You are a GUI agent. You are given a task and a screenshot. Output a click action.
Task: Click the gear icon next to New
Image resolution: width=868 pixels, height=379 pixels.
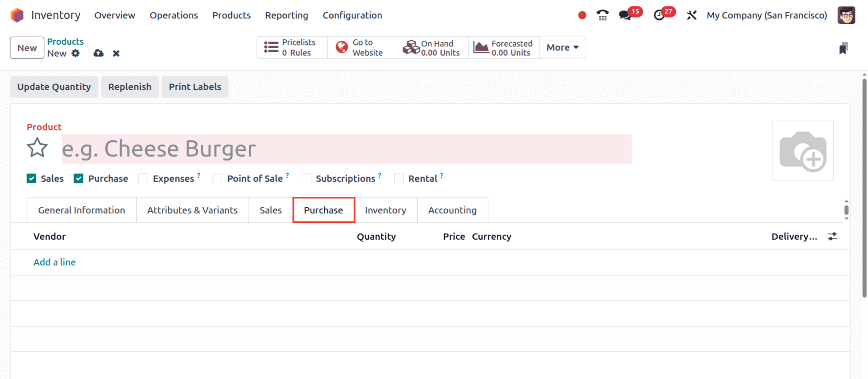click(x=76, y=53)
